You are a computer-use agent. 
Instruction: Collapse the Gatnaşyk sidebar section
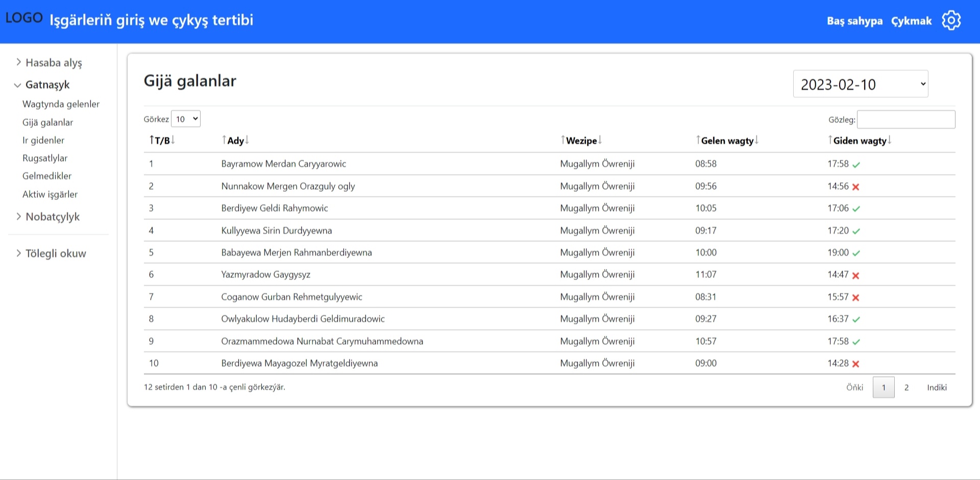pyautogui.click(x=47, y=85)
